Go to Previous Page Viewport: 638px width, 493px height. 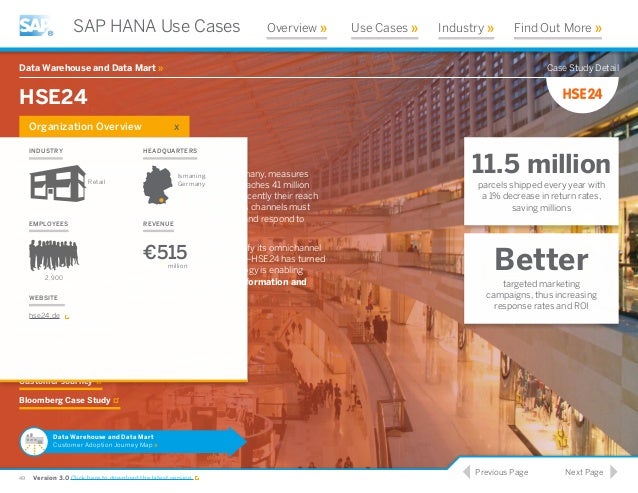[x=496, y=472]
